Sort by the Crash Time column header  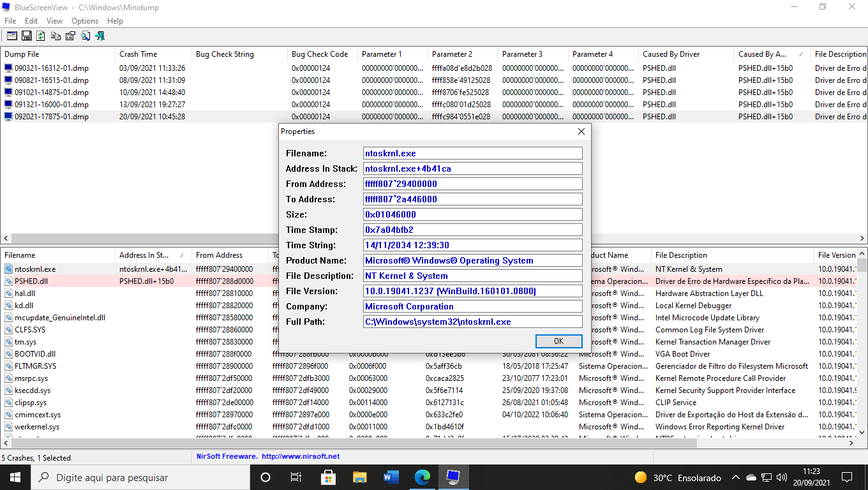[x=153, y=54]
